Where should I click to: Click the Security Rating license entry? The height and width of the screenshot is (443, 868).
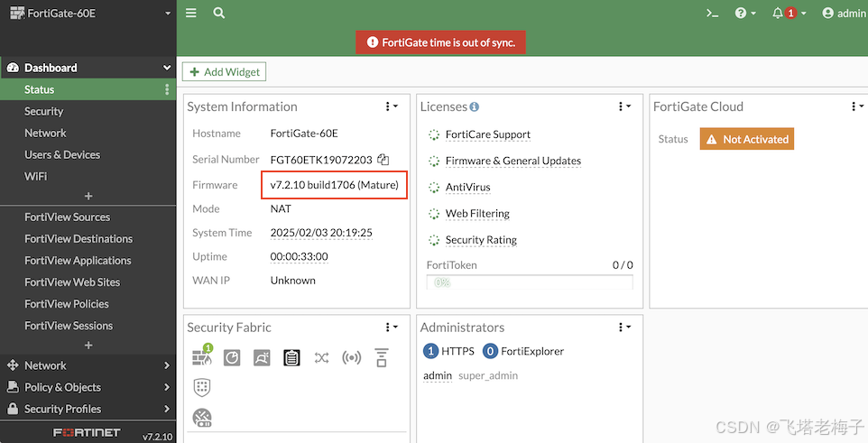click(x=481, y=240)
